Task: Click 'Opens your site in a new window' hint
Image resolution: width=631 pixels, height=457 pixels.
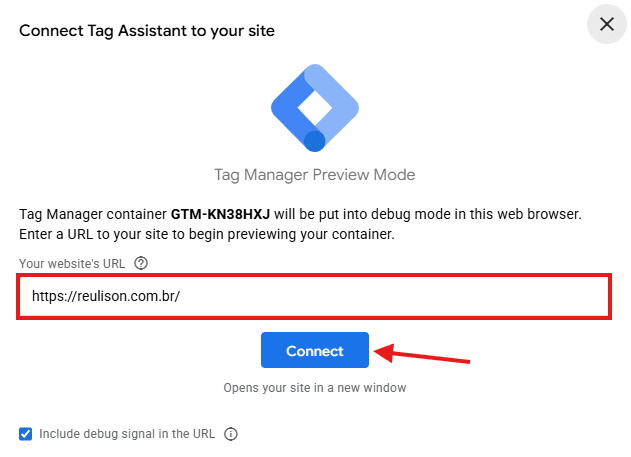Action: tap(315, 388)
